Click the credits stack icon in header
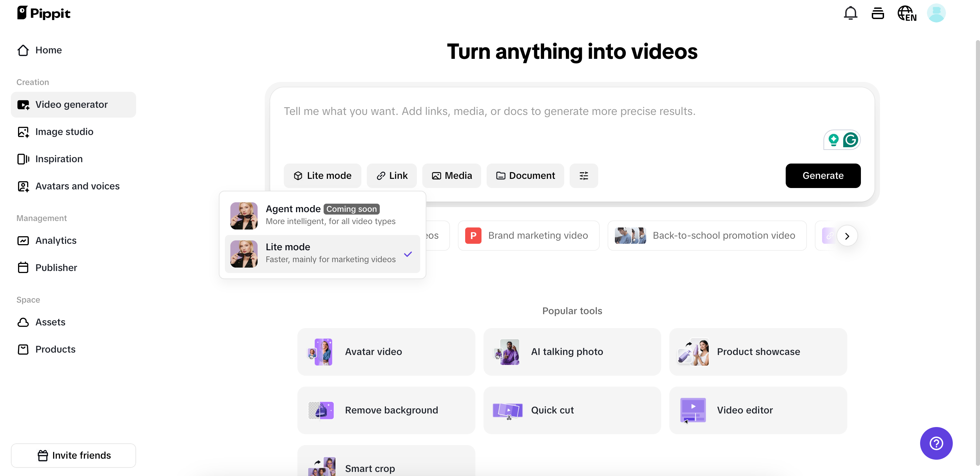 [878, 13]
